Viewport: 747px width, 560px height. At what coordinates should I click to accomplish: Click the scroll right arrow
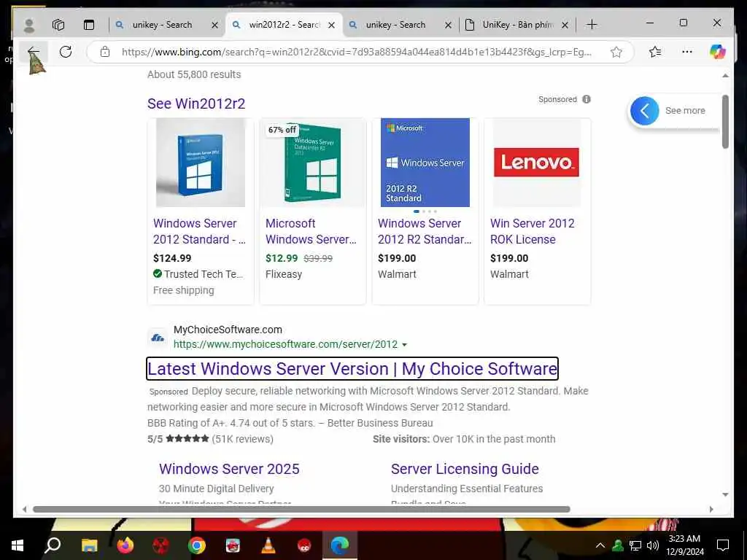click(711, 509)
